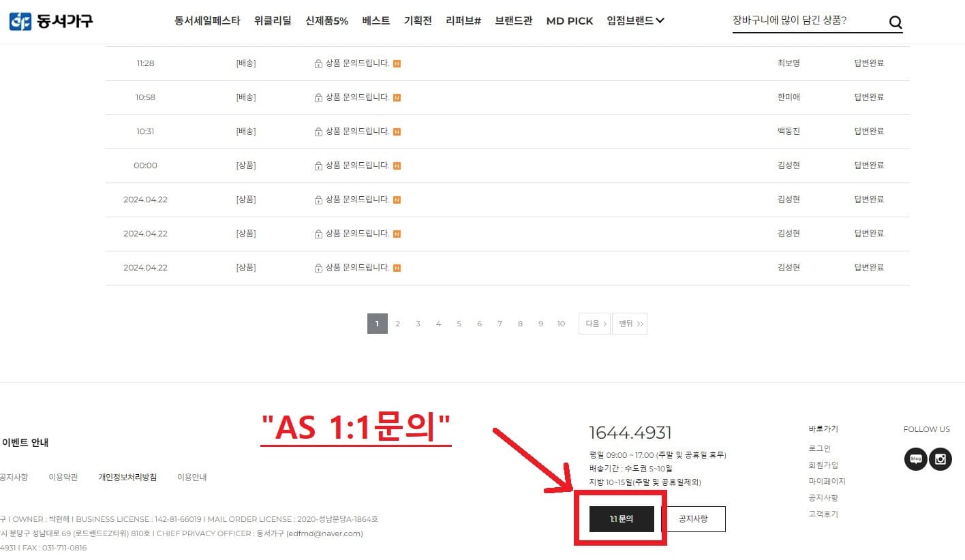This screenshot has width=965, height=560.
Task: Open the 공지사항 button beside 1:1 문의
Action: tap(694, 518)
